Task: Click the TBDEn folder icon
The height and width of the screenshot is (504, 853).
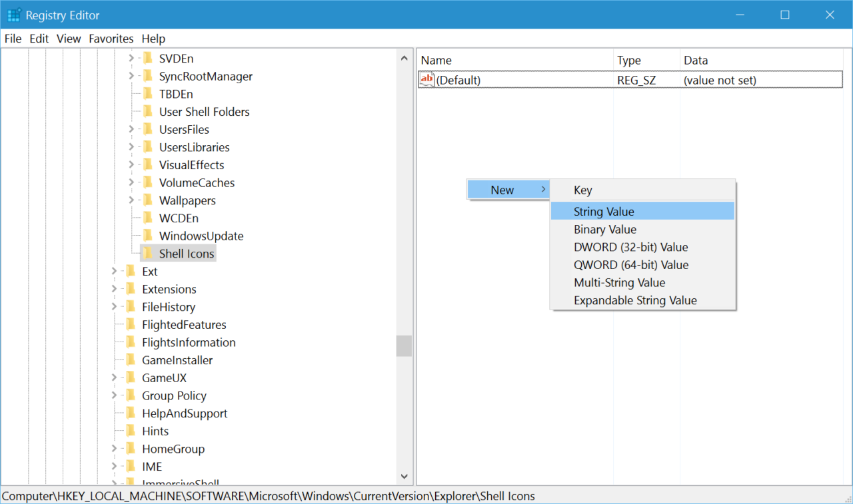Action: (x=148, y=93)
